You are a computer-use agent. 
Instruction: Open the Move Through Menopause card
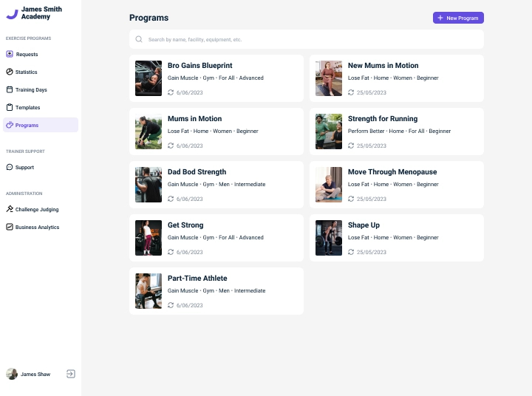tap(397, 185)
